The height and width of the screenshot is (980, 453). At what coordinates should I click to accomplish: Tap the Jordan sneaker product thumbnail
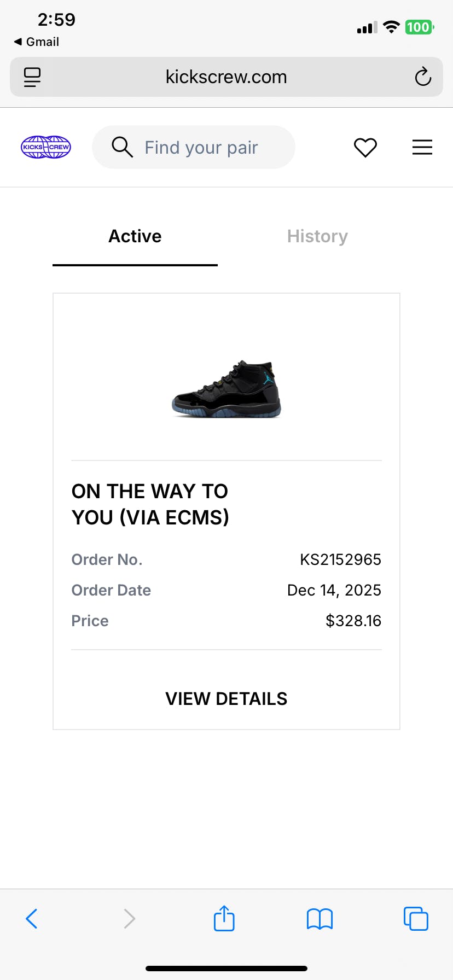tap(226, 388)
